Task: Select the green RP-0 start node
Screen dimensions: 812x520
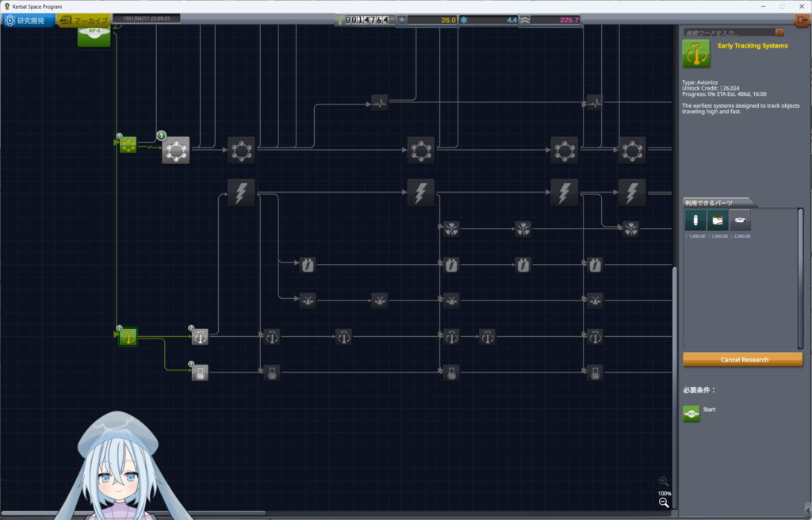Action: [x=94, y=36]
